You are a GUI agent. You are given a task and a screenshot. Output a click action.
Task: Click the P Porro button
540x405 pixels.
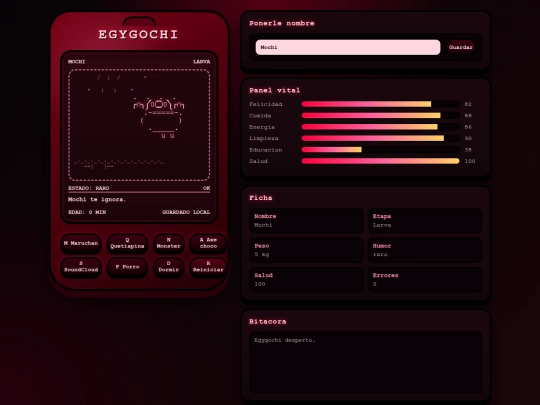coord(127,267)
